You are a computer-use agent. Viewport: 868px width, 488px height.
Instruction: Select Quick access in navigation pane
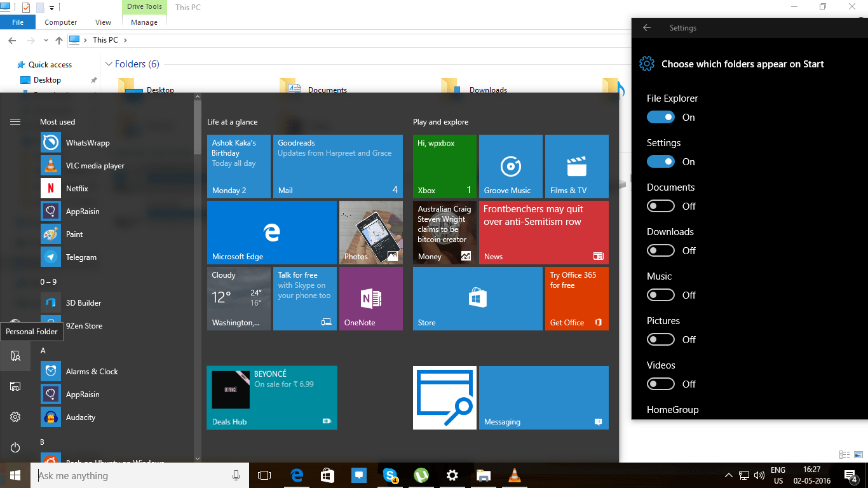(50, 65)
